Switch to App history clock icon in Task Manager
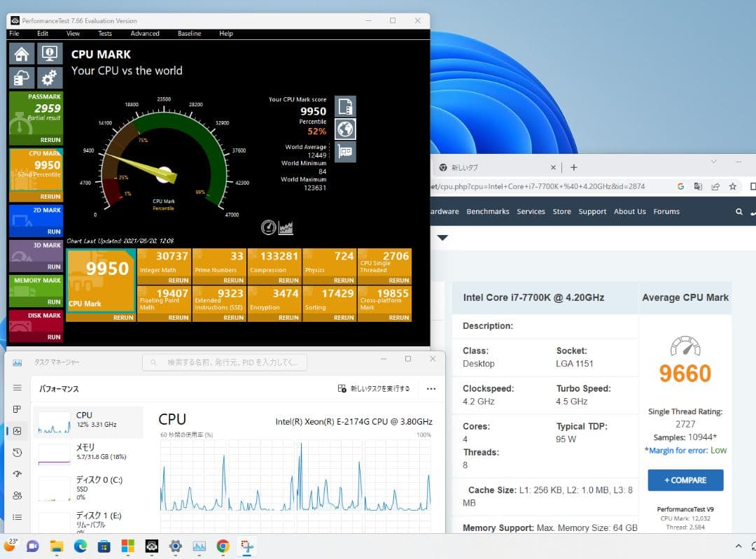The height and width of the screenshot is (559, 756). pyautogui.click(x=17, y=453)
